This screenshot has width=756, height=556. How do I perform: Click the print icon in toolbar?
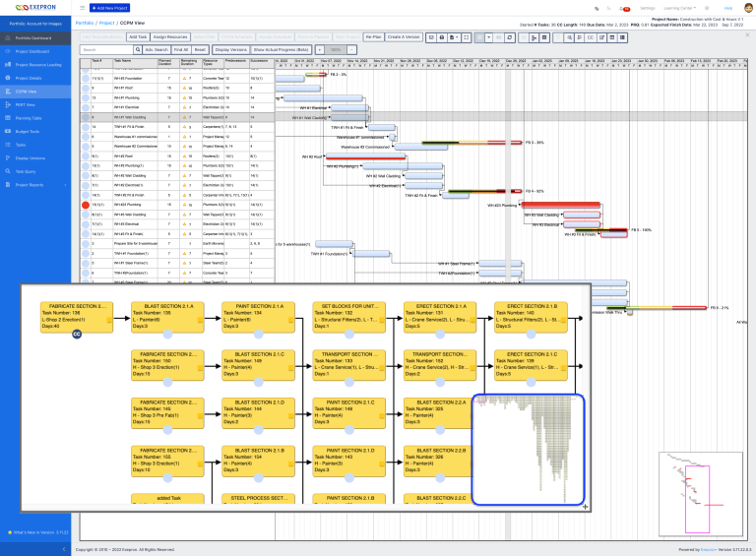tap(440, 35)
